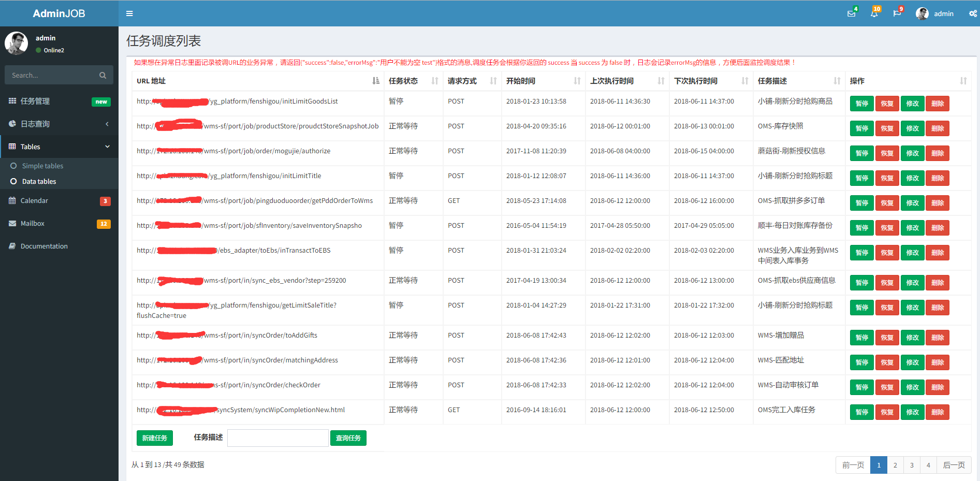Click the admin username in top bar
Screen dimensions: 980x481
[944, 13]
